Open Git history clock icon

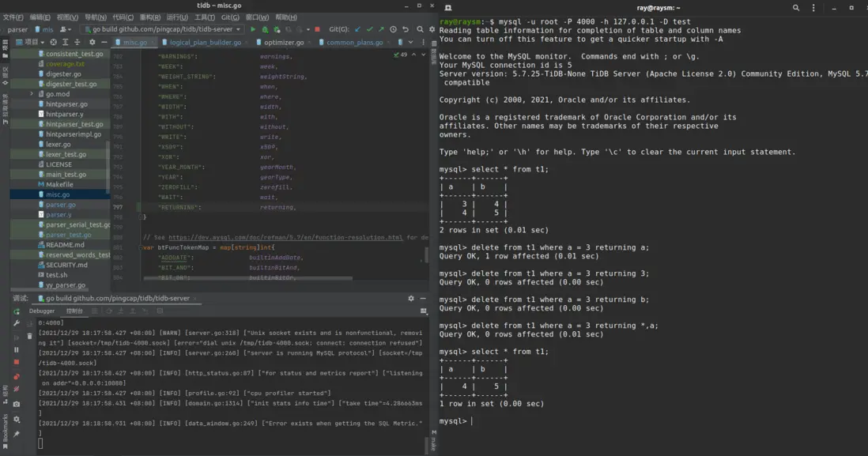pos(393,29)
